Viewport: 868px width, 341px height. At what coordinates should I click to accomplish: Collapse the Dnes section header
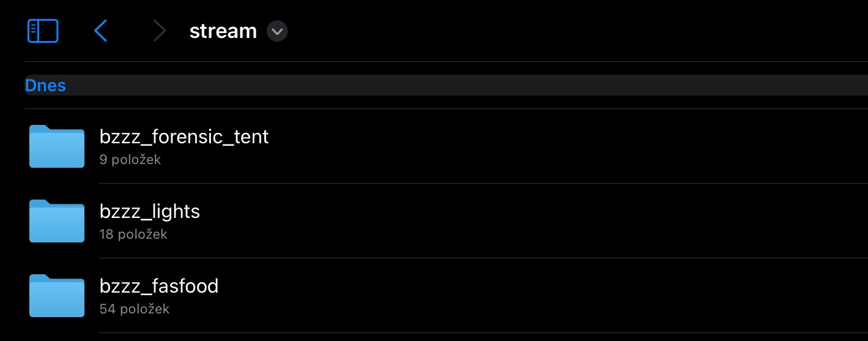(x=45, y=86)
